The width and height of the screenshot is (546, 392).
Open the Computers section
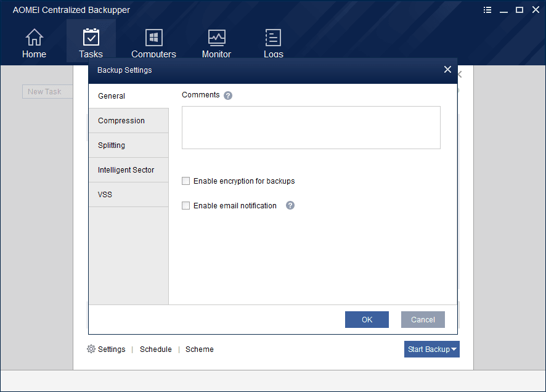[x=153, y=43]
